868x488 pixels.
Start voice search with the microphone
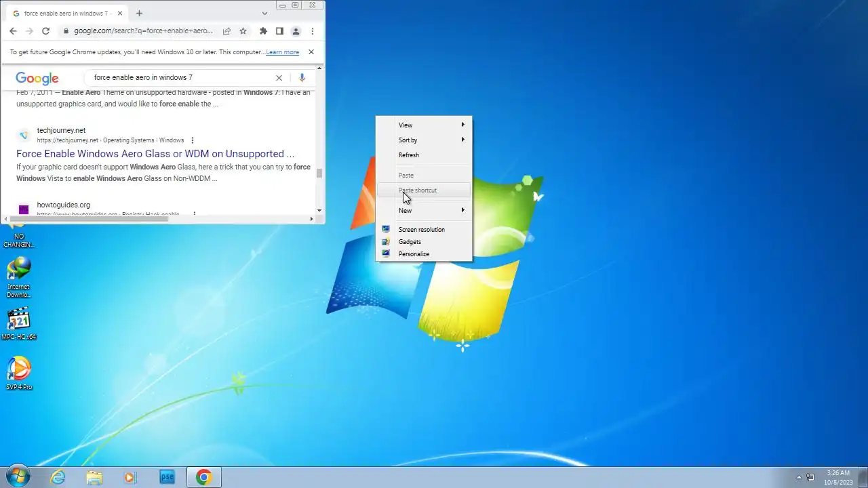302,78
